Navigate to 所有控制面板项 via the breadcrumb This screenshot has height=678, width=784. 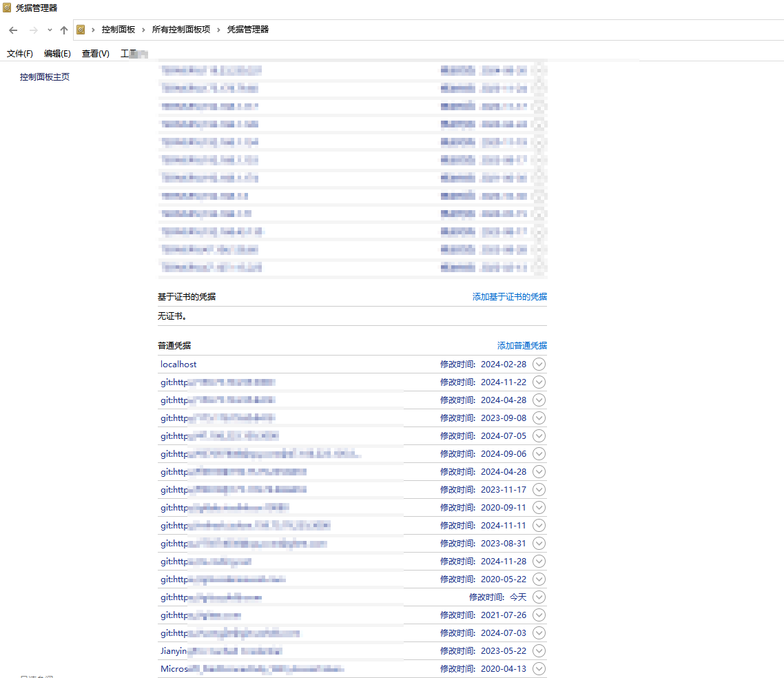tap(183, 30)
